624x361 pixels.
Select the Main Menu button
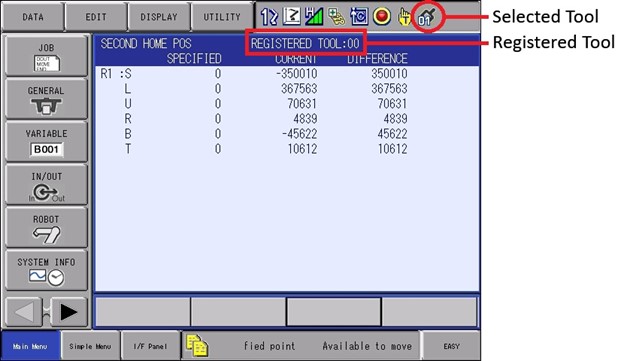(x=30, y=346)
